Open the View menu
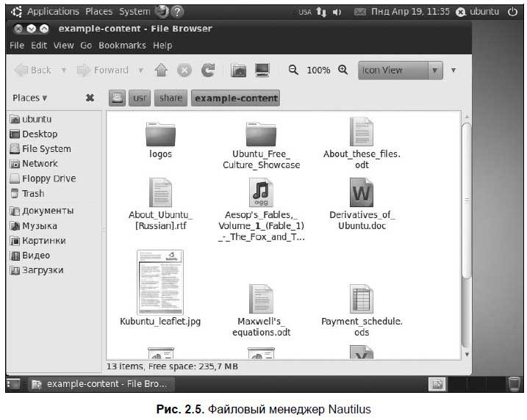Screen dimensions: 527x420 click(x=63, y=46)
